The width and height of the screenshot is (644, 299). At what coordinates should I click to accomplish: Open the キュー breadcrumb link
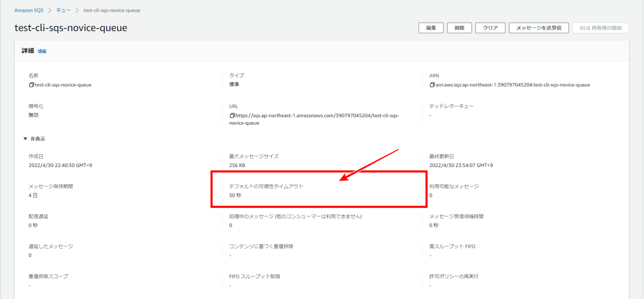[x=63, y=10]
